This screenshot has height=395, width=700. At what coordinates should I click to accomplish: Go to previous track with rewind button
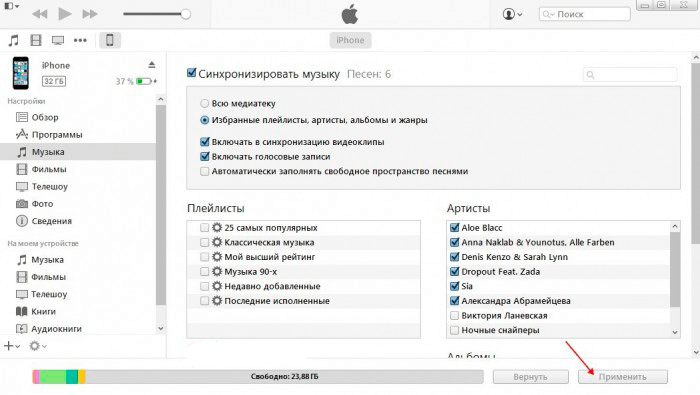pyautogui.click(x=40, y=14)
